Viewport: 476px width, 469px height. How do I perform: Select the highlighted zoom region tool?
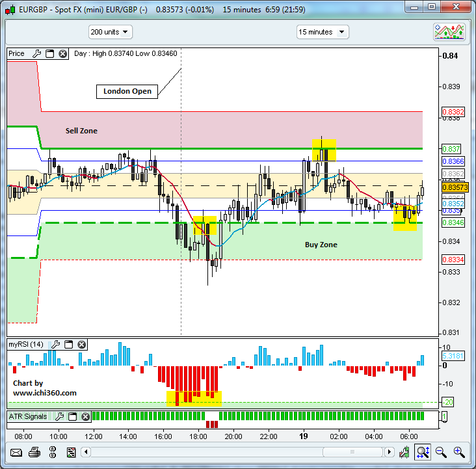click(x=423, y=452)
